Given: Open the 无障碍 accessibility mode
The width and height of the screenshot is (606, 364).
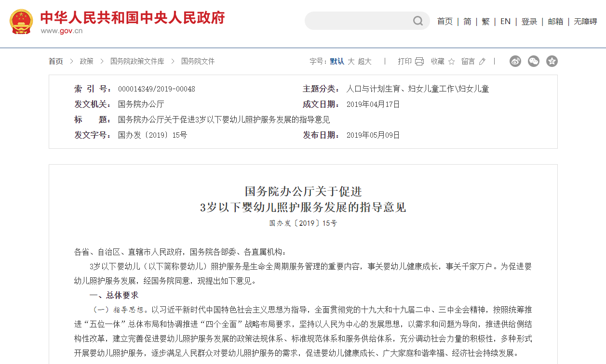Looking at the screenshot, I should [x=585, y=21].
